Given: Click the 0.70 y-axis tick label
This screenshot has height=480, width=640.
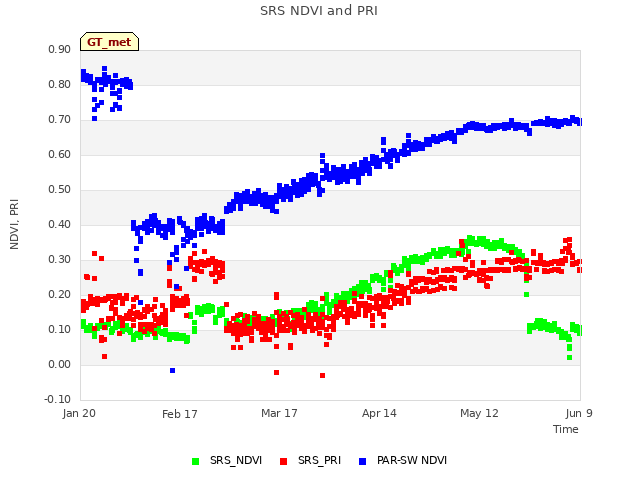Looking at the screenshot, I should pos(60,120).
